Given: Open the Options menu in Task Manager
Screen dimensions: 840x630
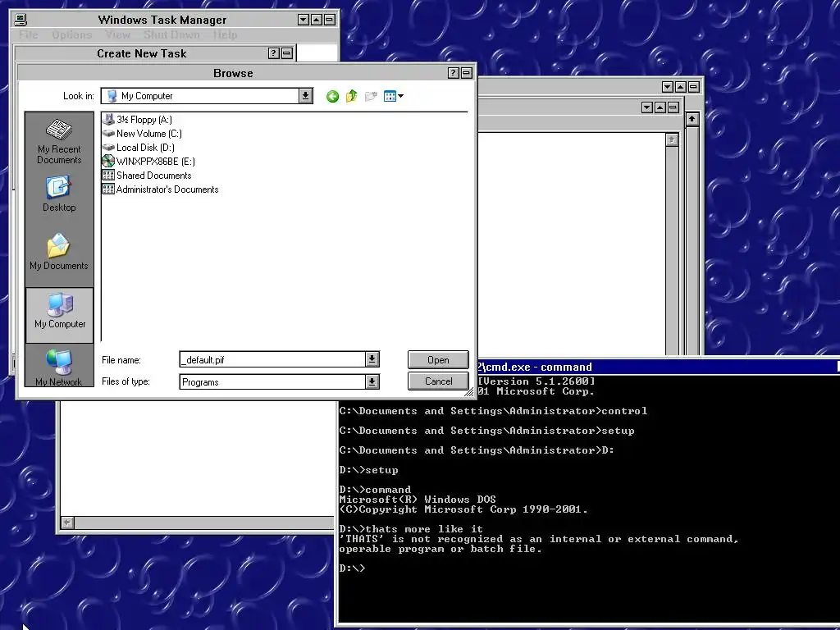Looking at the screenshot, I should point(72,34).
